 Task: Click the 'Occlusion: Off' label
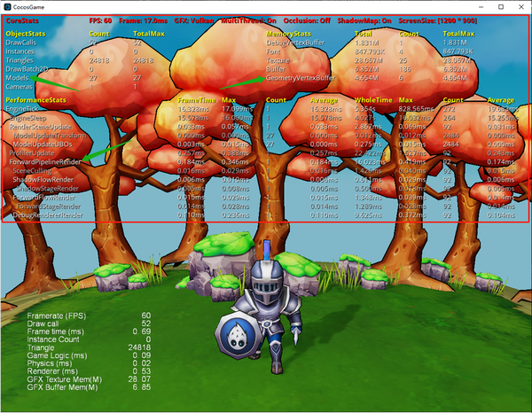click(x=307, y=20)
